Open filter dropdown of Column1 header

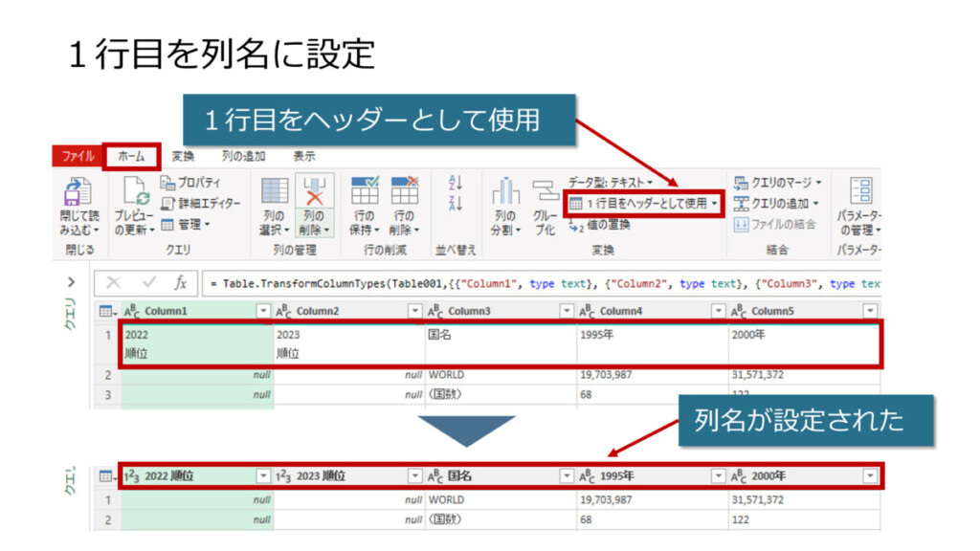pos(263,312)
